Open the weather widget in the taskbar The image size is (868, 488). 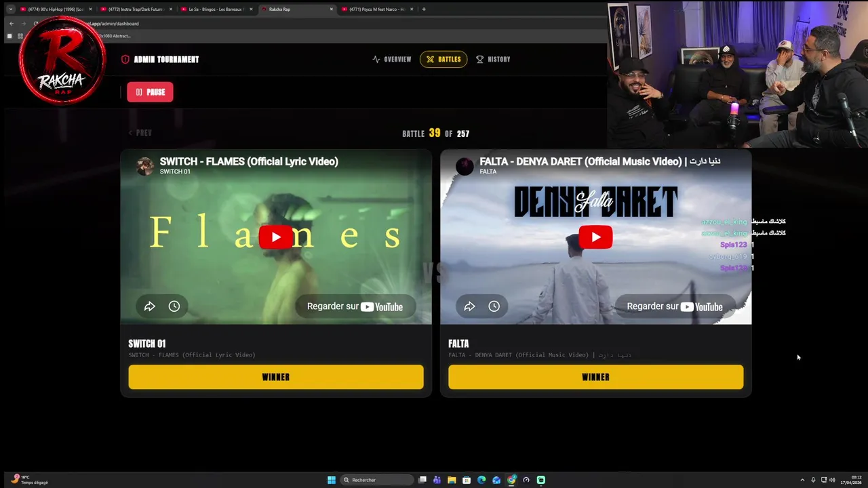coord(31,480)
